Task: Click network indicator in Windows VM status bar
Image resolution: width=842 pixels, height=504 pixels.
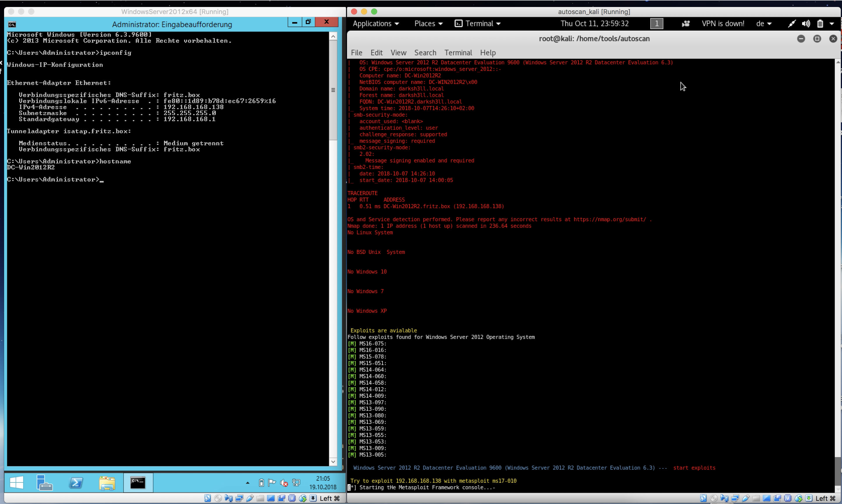Action: pos(239,498)
